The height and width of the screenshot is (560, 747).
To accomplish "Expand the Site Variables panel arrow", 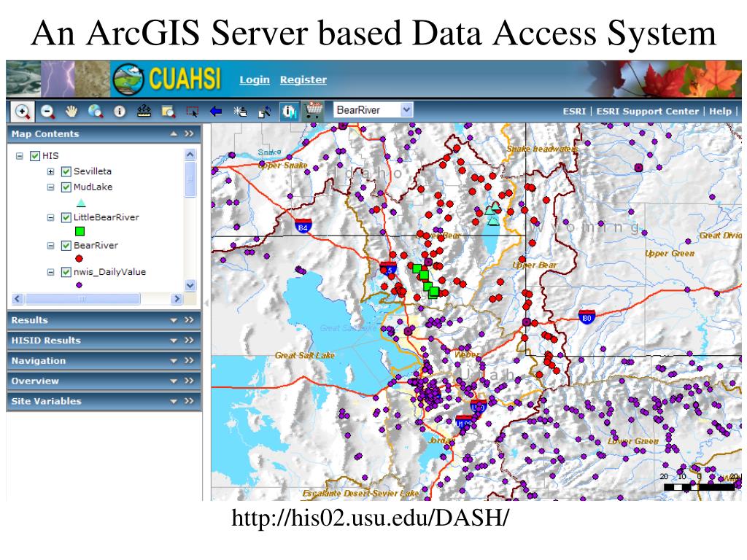I will click(x=174, y=402).
